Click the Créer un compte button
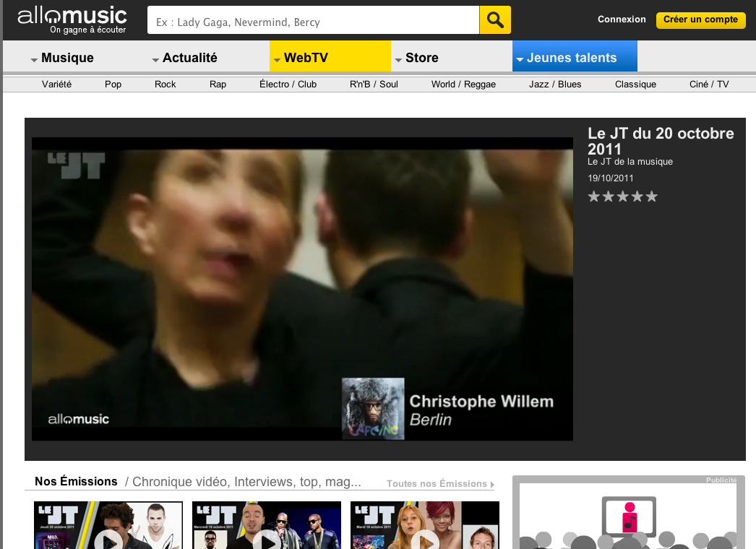756x549 pixels. pyautogui.click(x=700, y=20)
